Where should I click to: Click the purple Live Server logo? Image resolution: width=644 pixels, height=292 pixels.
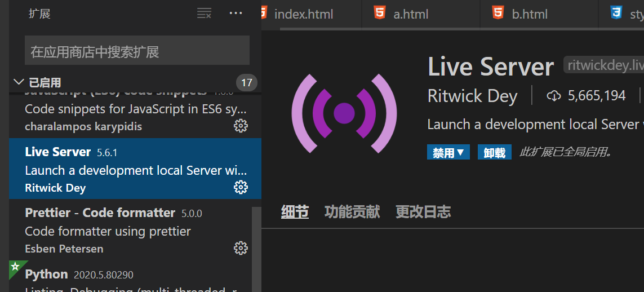tap(344, 113)
